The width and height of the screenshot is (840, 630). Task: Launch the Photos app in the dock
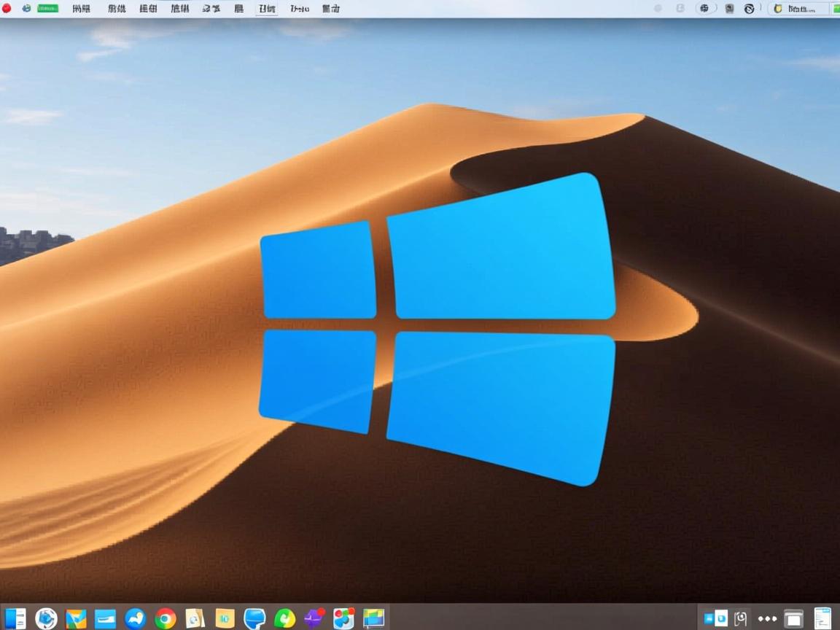343,618
